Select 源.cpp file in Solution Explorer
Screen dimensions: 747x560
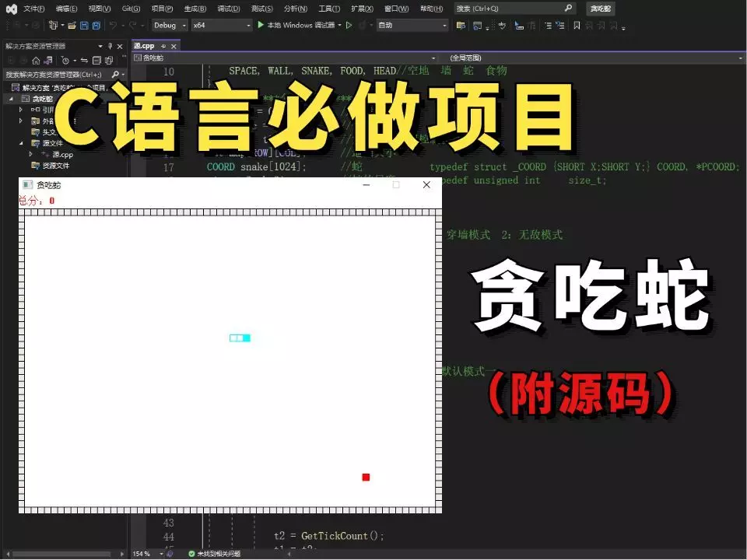click(62, 154)
